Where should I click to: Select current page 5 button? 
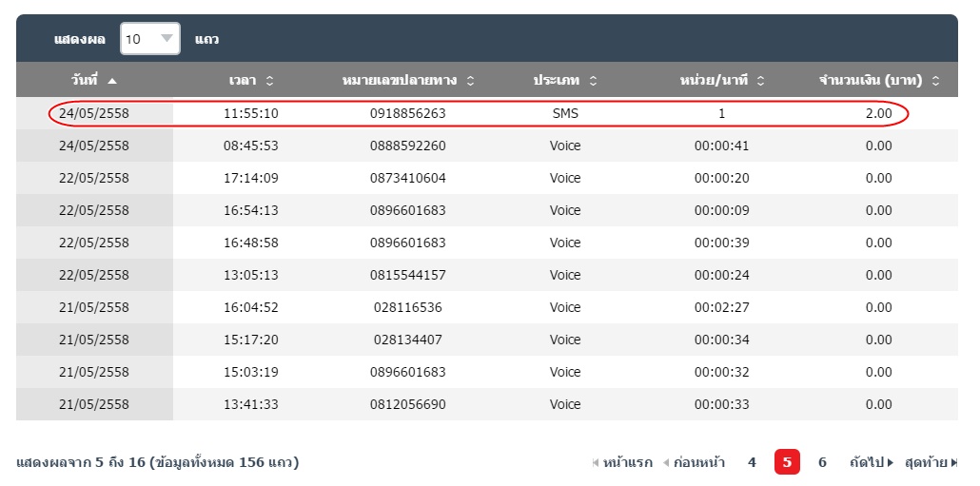tap(787, 462)
